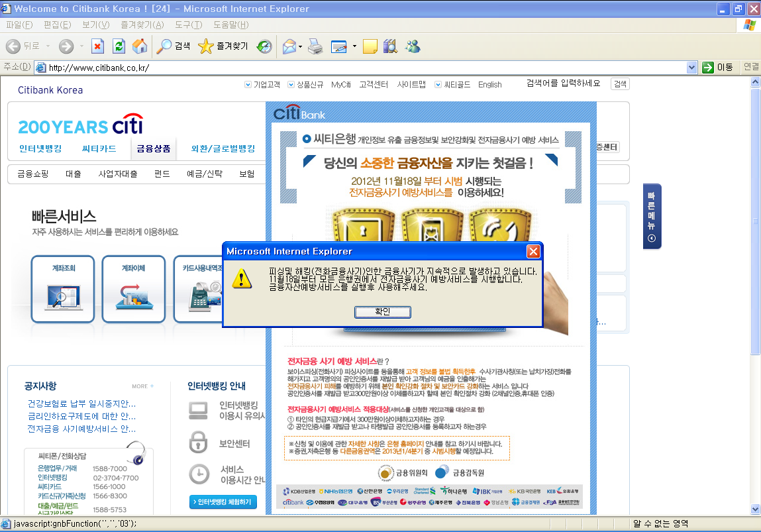Click the yellow note Discuss icon

point(370,46)
